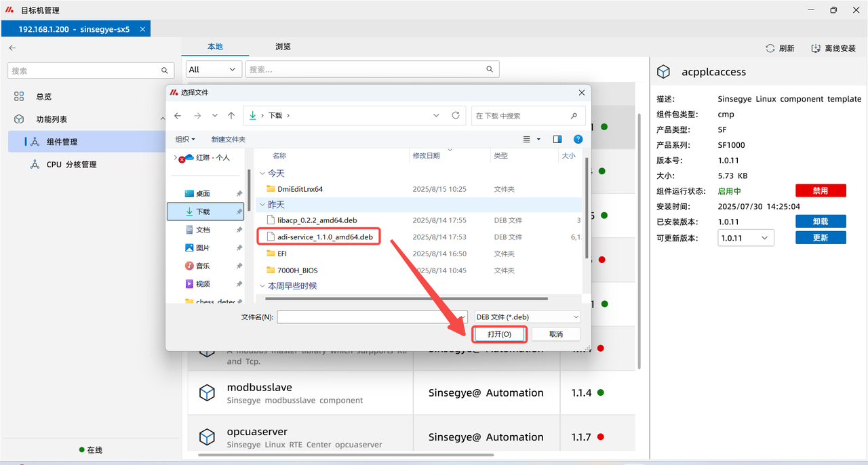Click the 刷新 refresh icon in top toolbar
This screenshot has height=465, width=868.
coord(770,49)
